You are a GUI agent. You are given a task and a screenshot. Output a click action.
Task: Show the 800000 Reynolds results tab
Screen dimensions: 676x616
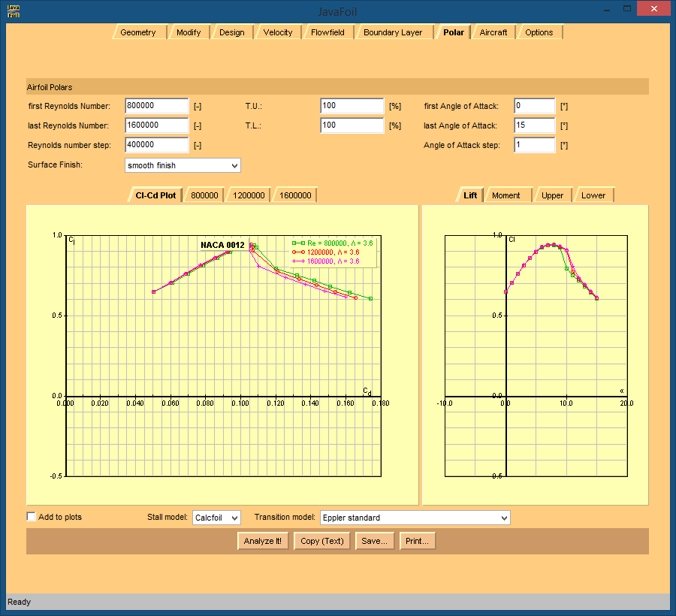click(204, 195)
